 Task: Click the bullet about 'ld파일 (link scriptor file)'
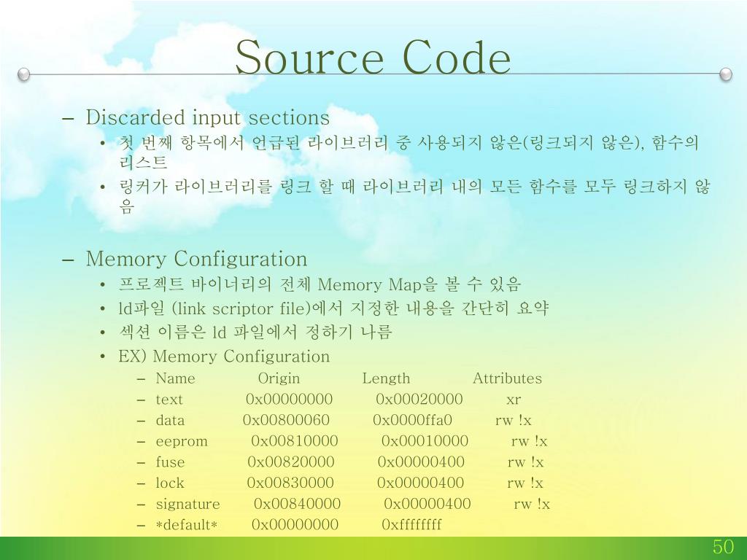click(x=333, y=308)
